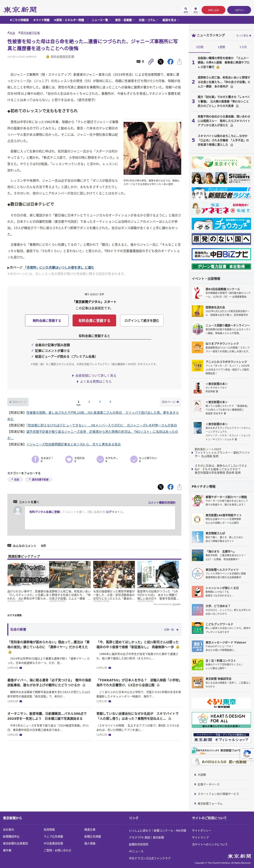Expand 会員登録について詳しく見る link
This screenshot has height=868, width=254.
pyautogui.click(x=94, y=375)
